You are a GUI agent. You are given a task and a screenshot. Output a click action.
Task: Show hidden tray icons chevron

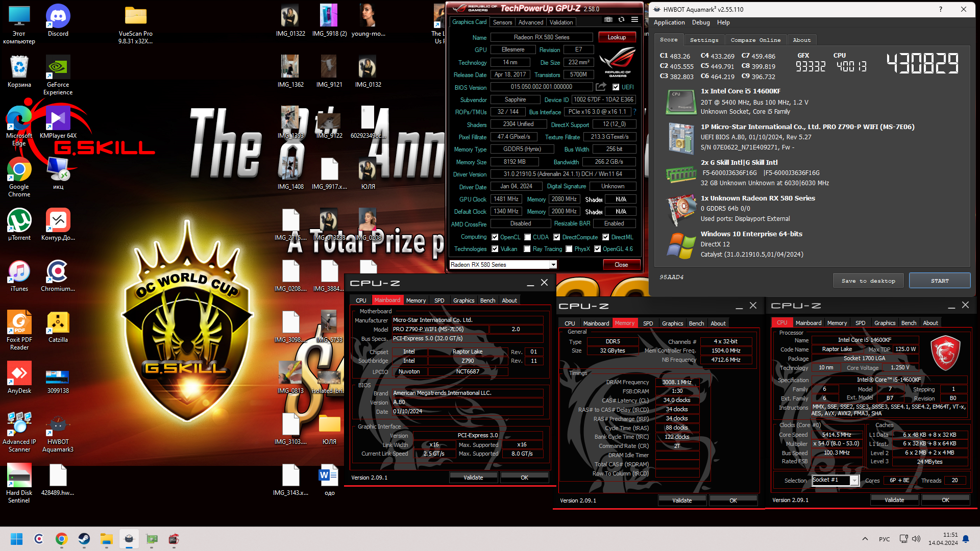tap(865, 539)
